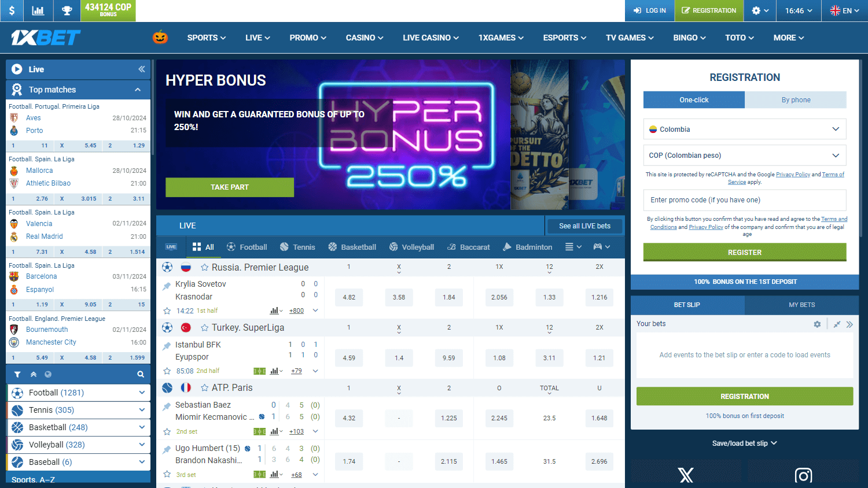Pin the bet slip panel
Viewport: 868px width, 488px height.
[837, 324]
